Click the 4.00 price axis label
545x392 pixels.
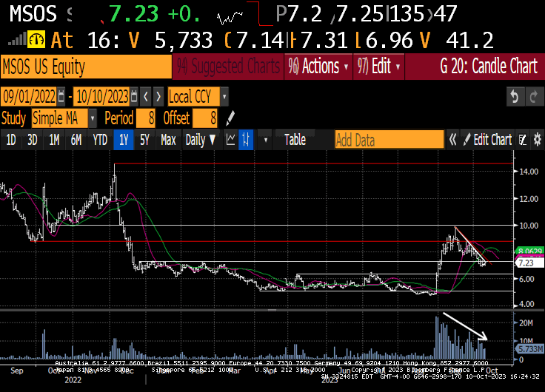(x=526, y=304)
